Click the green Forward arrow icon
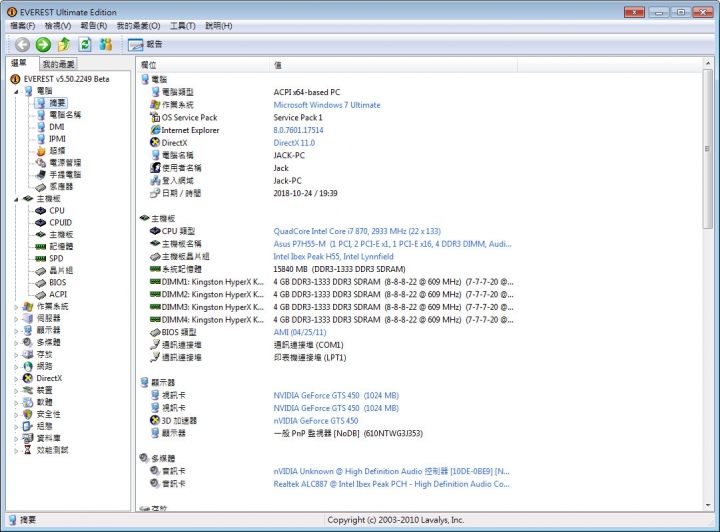Viewport: 720px width, 532px height. (x=43, y=45)
